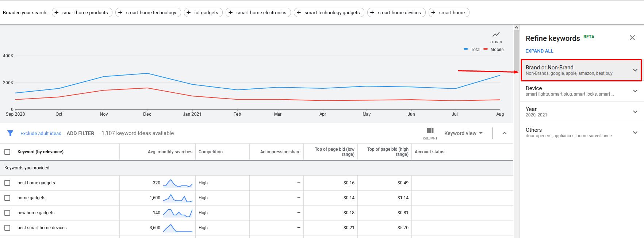Image resolution: width=644 pixels, height=238 pixels.
Task: Click the ADD FILTER button
Action: (x=80, y=133)
